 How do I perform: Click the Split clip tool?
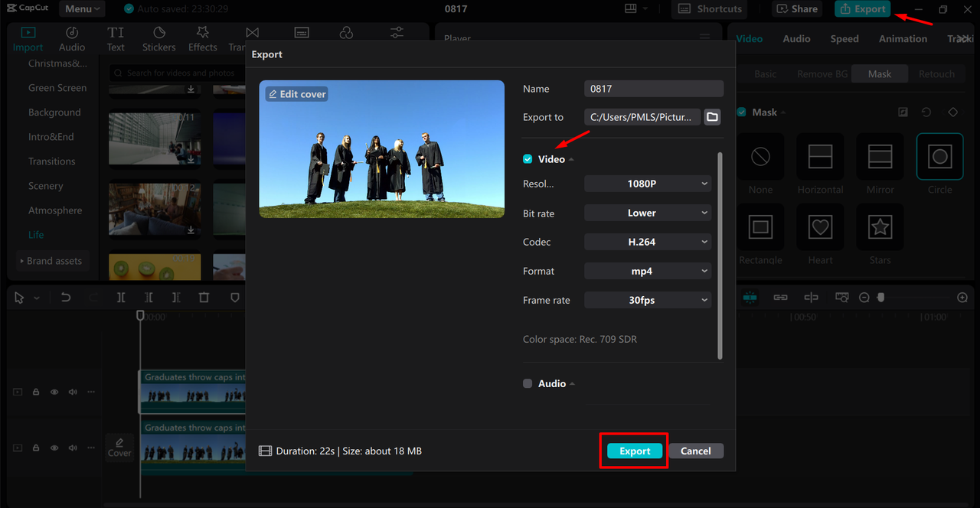(121, 298)
